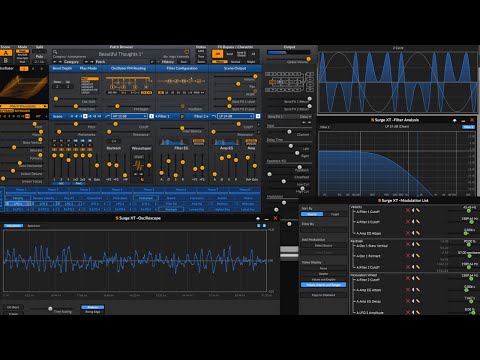
Task: Mark the patch as favorite with the heart icon
Action: click(x=187, y=52)
